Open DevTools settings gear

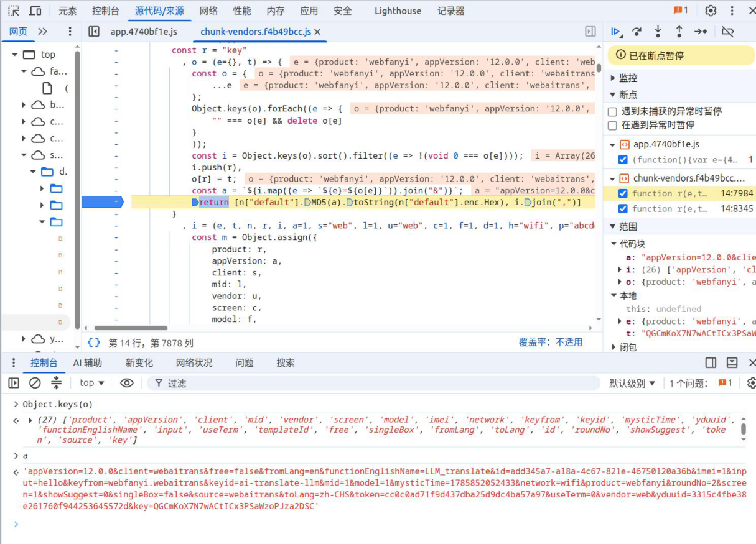pyautogui.click(x=711, y=11)
